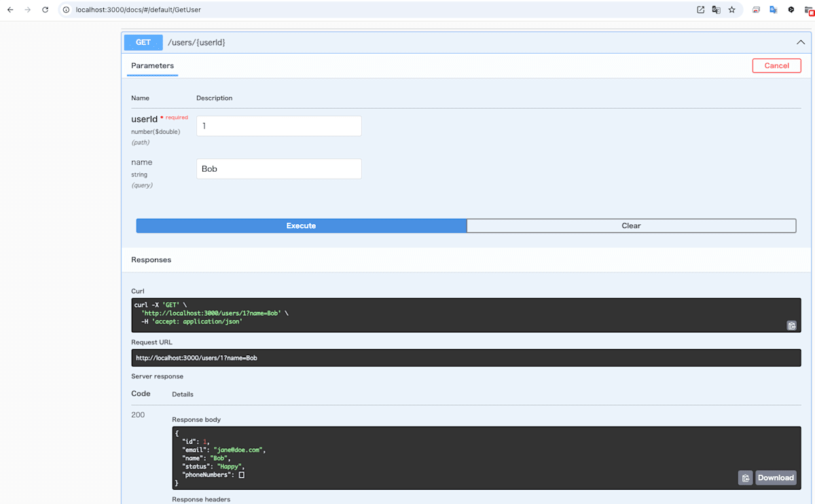Viewport: 815px width, 504px height.
Task: Open the stacked browser windows extension icon
Action: coord(756,10)
